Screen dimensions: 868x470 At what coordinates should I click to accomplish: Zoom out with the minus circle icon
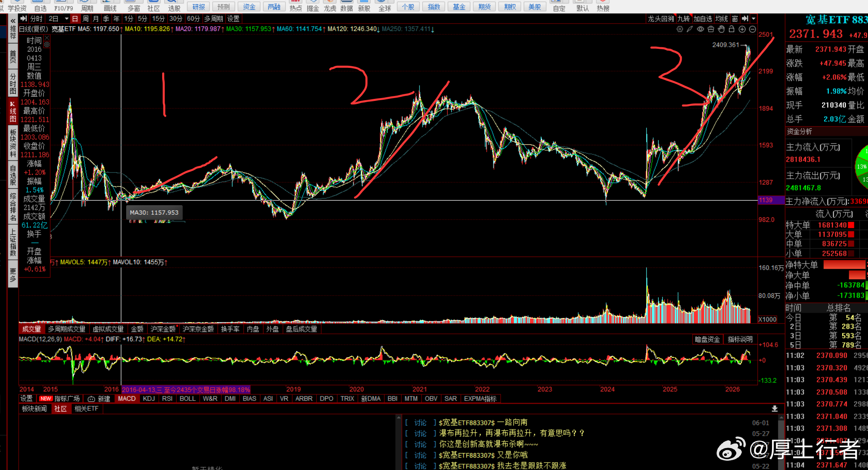753,29
